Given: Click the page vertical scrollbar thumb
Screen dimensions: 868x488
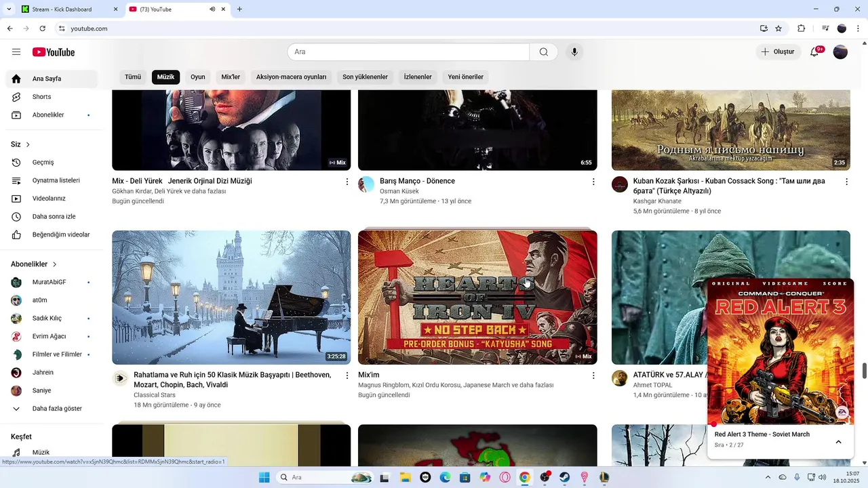Looking at the screenshot, I should 865,371.
